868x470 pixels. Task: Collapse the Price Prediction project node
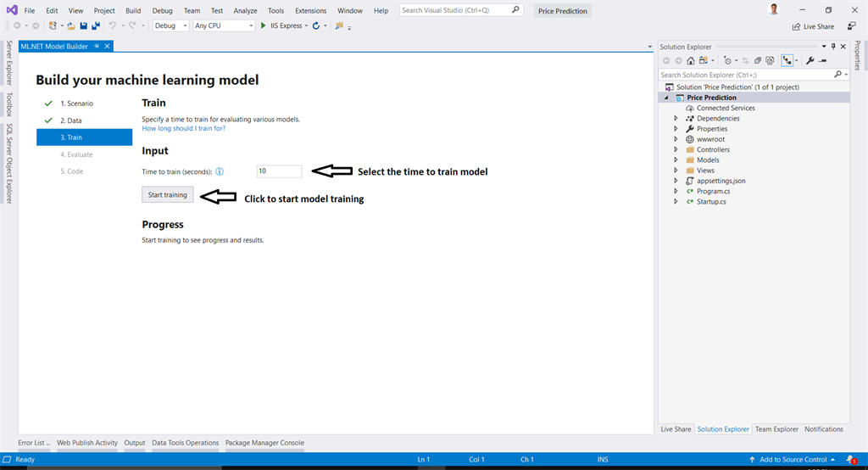666,98
